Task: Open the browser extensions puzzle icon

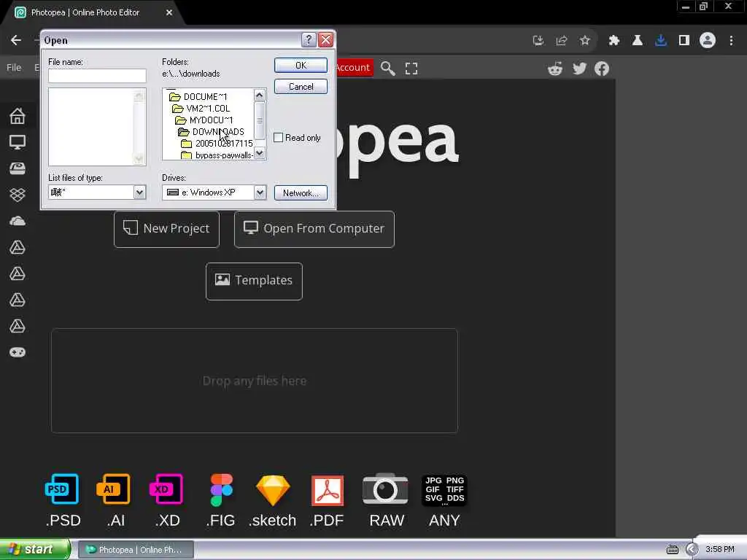Action: point(614,41)
